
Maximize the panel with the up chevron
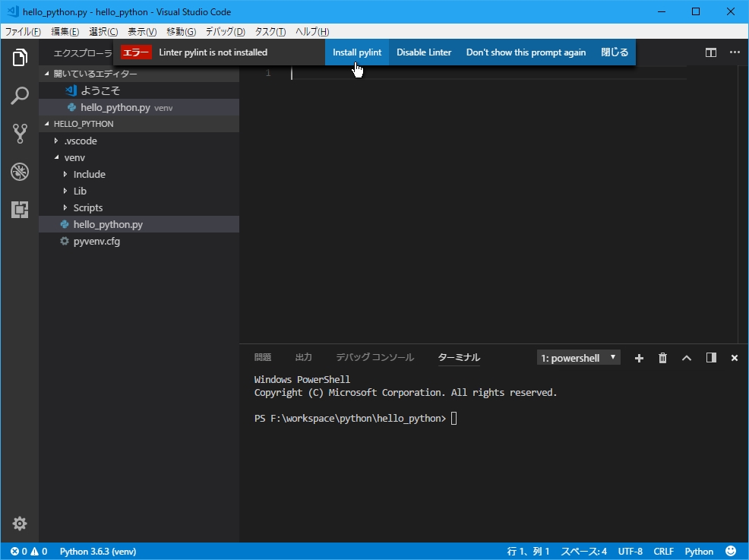click(687, 358)
